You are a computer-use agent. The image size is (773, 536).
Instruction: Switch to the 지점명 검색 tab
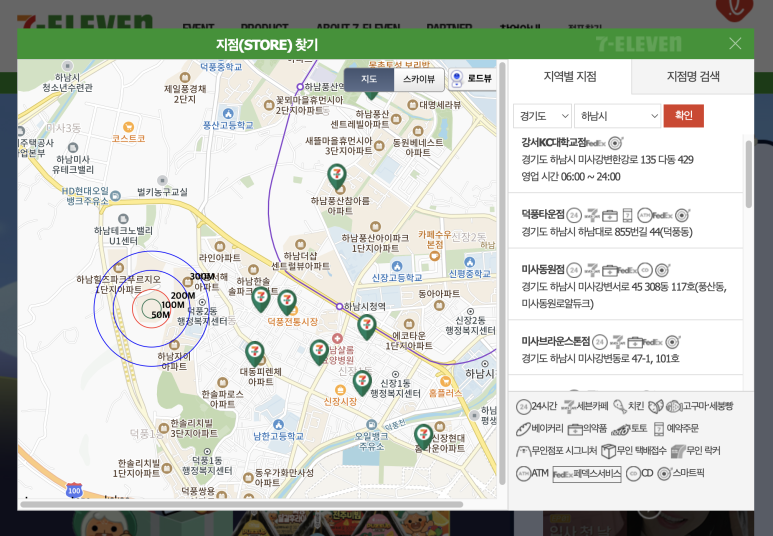[x=693, y=77]
